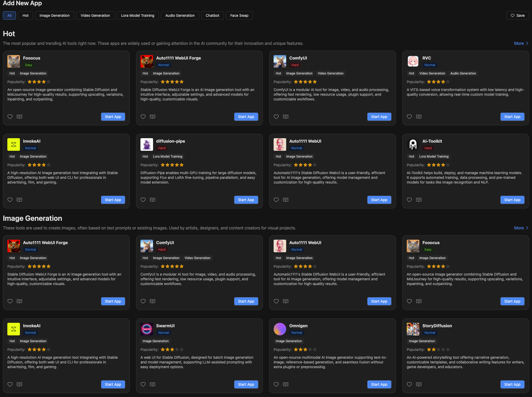Start the Omnigen app
The image size is (532, 397).
[x=379, y=384]
